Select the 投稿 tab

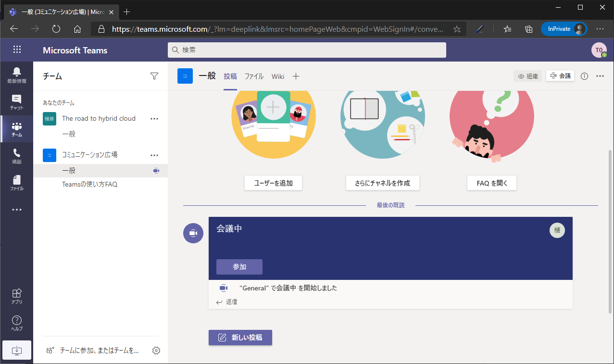pyautogui.click(x=230, y=76)
